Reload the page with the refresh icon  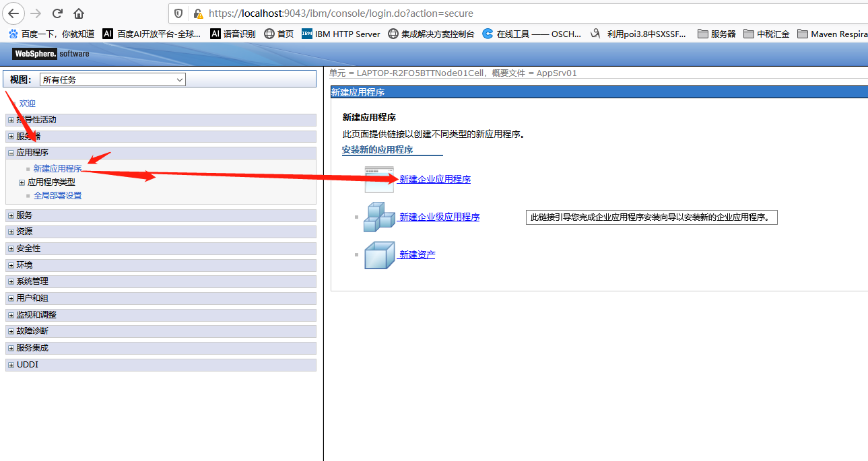(x=57, y=13)
